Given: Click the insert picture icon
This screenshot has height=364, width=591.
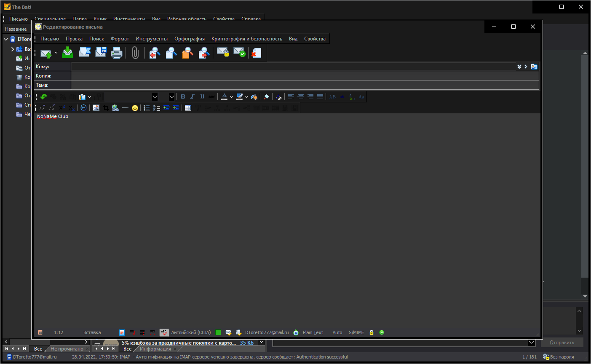Looking at the screenshot, I should coord(96,108).
